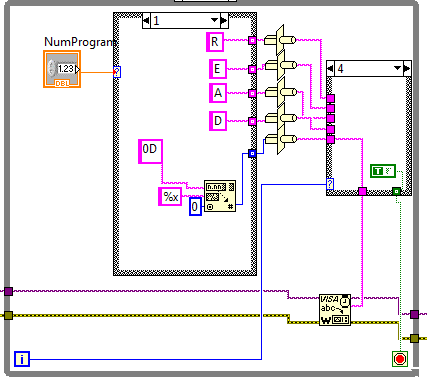Select the R string constant
The height and width of the screenshot is (382, 427).
tap(215, 42)
